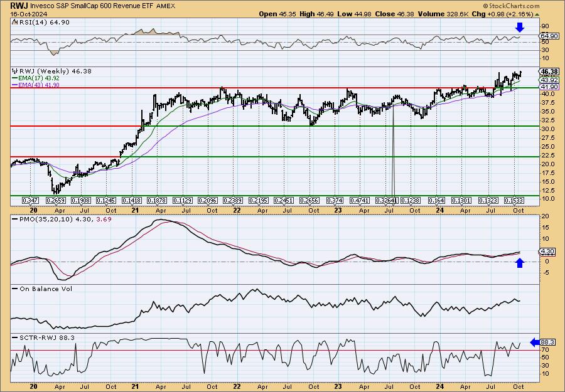Click the RWJ (Weekly) 46.38 price legend

(52, 72)
